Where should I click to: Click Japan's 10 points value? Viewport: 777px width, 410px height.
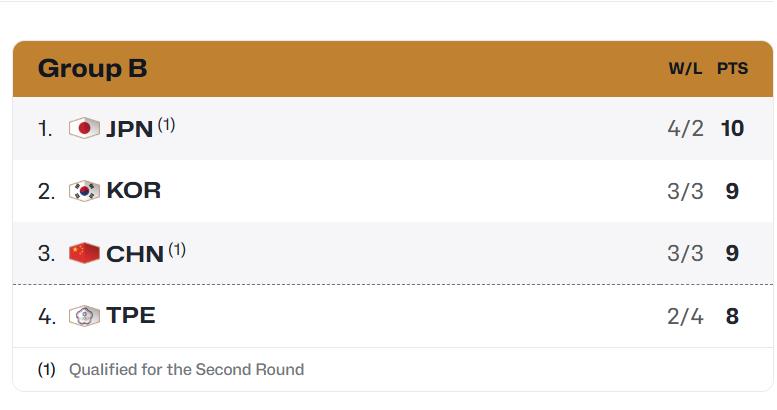point(732,129)
